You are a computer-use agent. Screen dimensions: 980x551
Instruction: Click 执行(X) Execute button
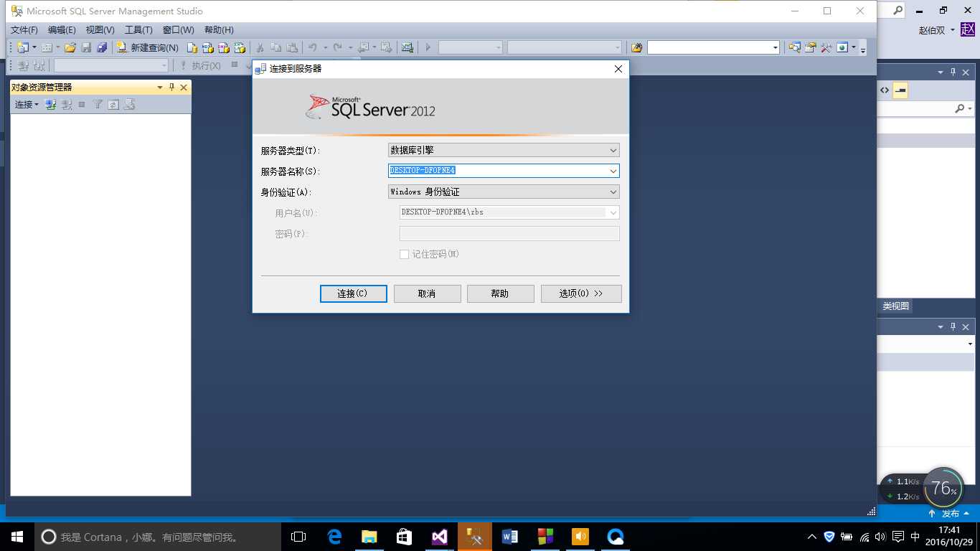pos(200,65)
